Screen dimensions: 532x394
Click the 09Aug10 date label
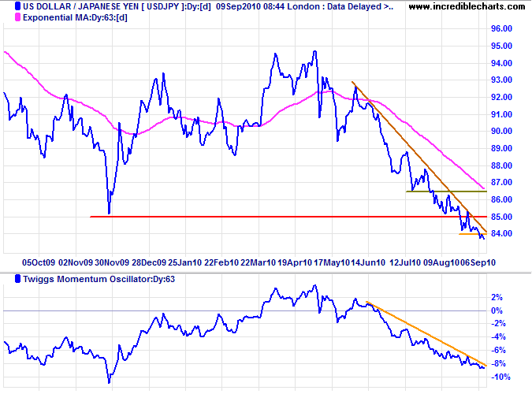tap(441, 262)
